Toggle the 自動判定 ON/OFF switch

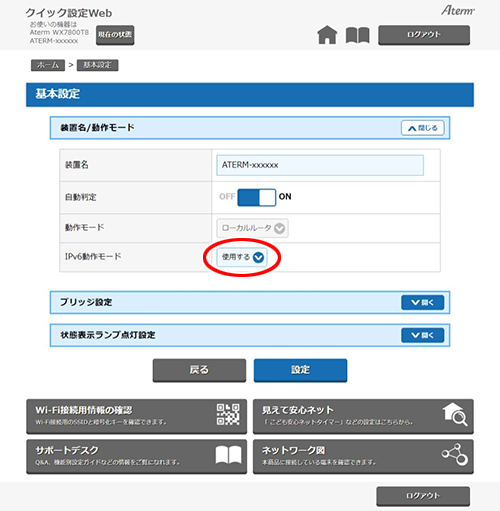tap(256, 197)
